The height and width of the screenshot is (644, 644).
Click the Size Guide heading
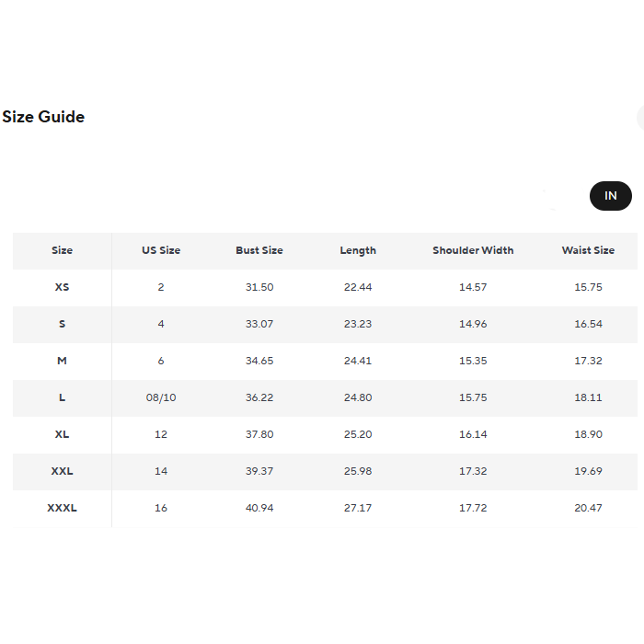pos(43,117)
